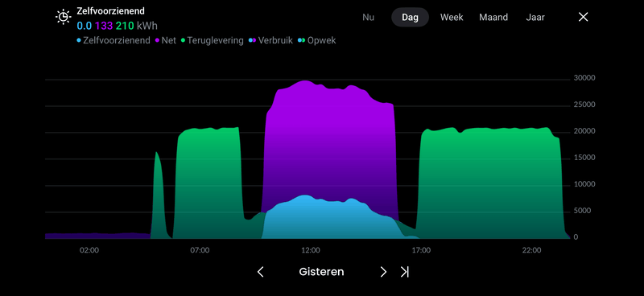
Task: Toggle the Teruglevering legend series
Action: tap(213, 41)
